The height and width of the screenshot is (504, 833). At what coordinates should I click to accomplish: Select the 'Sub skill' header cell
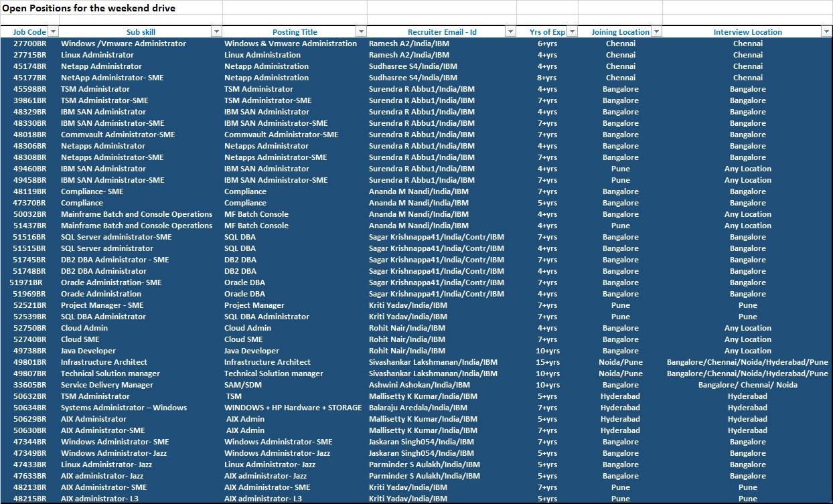pos(141,31)
